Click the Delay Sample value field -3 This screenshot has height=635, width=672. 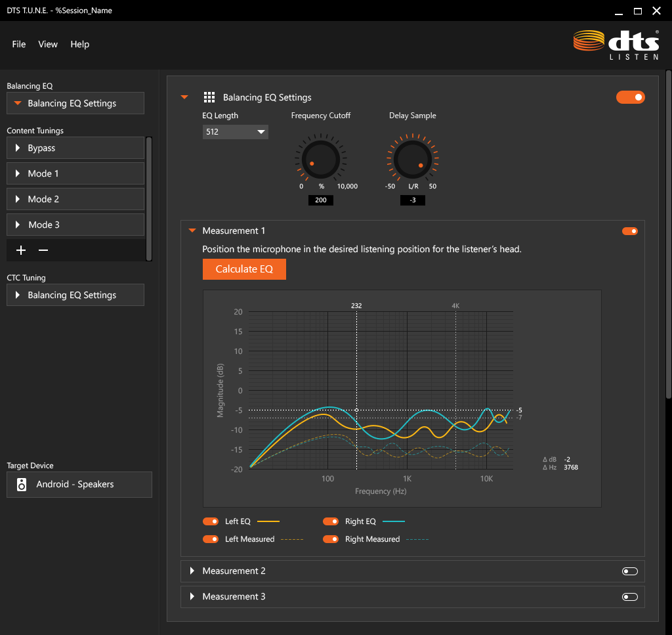[x=413, y=200]
